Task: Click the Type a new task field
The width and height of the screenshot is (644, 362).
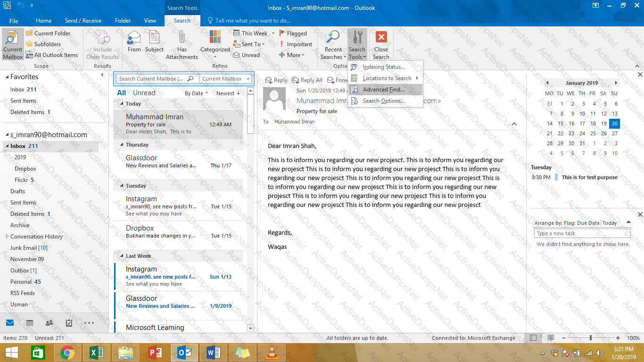Action: [x=582, y=233]
